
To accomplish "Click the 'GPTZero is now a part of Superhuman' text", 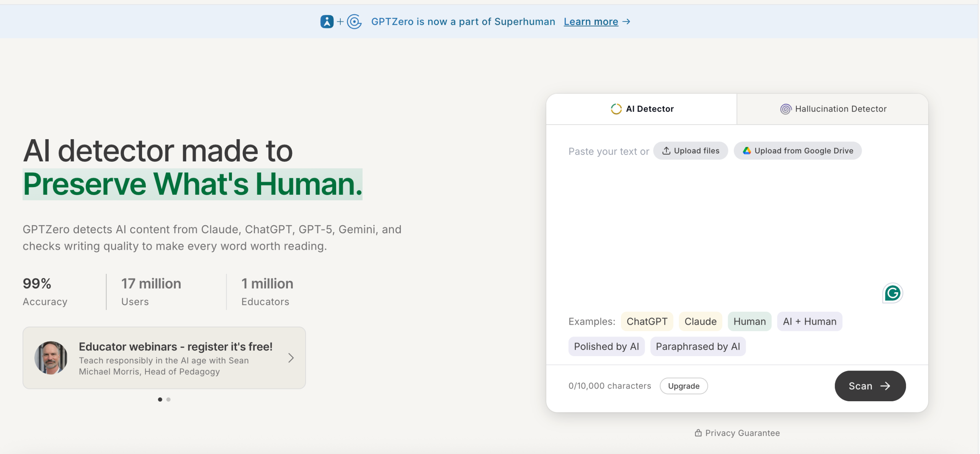I will pyautogui.click(x=463, y=22).
